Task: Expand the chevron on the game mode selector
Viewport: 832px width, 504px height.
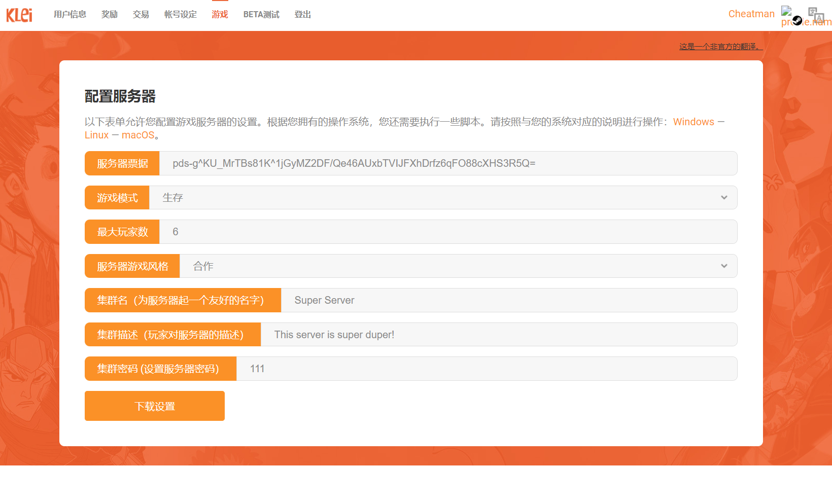Action: pos(724,197)
